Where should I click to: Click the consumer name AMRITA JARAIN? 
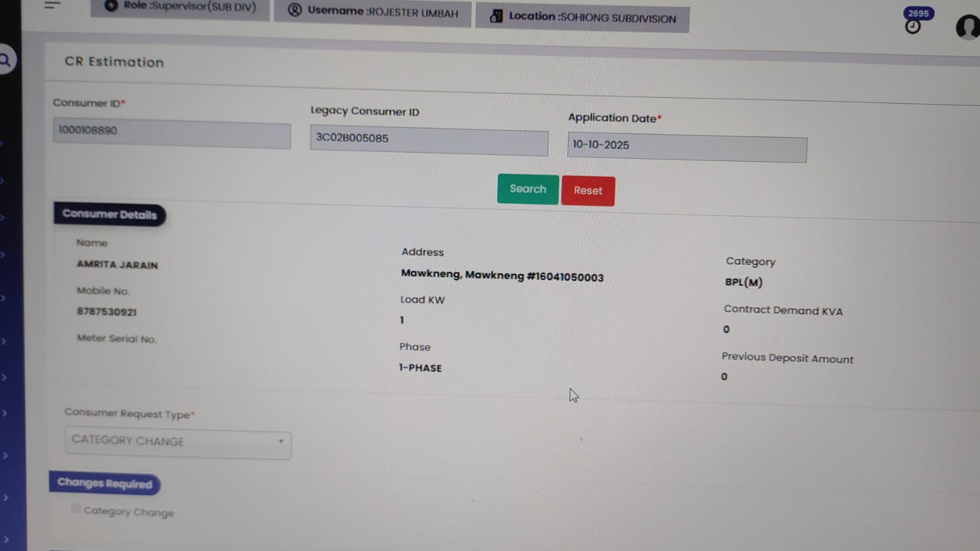[117, 265]
